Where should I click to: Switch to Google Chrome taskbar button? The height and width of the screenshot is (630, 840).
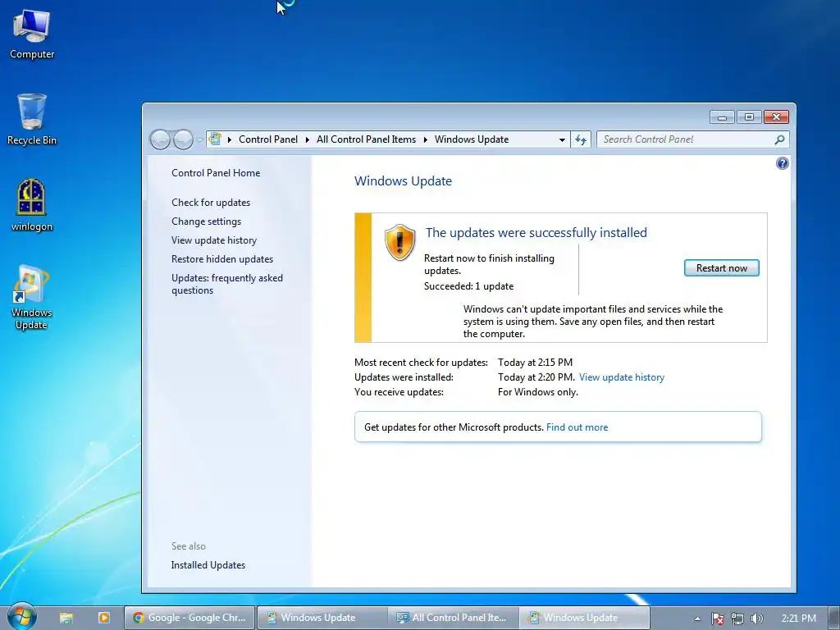pyautogui.click(x=190, y=618)
